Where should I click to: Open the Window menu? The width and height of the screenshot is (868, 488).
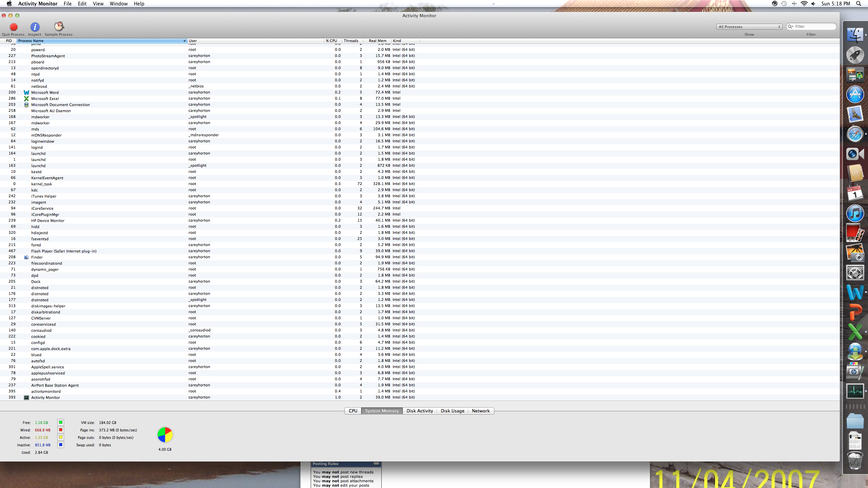click(118, 4)
